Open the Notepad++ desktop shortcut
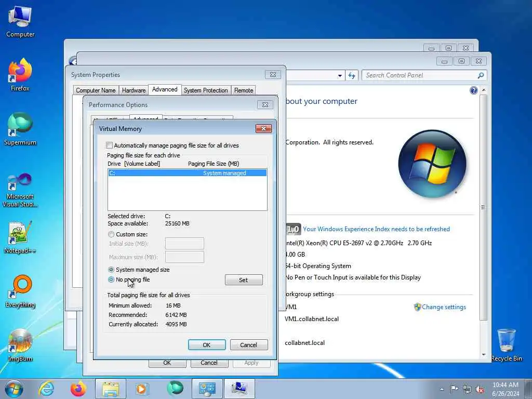 coord(20,237)
